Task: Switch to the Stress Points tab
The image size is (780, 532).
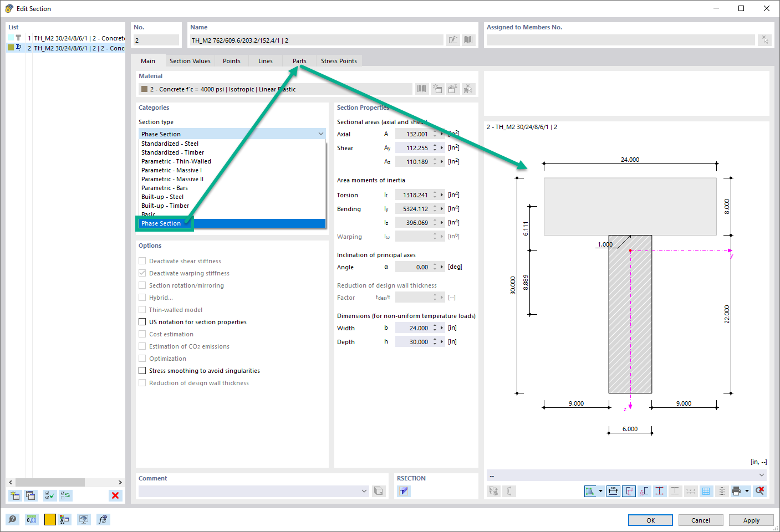Action: pyautogui.click(x=339, y=60)
